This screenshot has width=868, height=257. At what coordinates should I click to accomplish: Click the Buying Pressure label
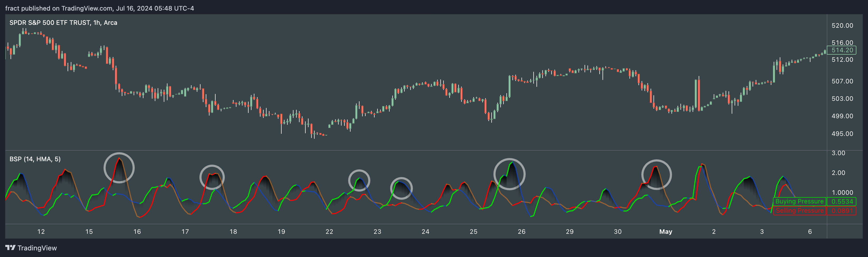point(799,202)
